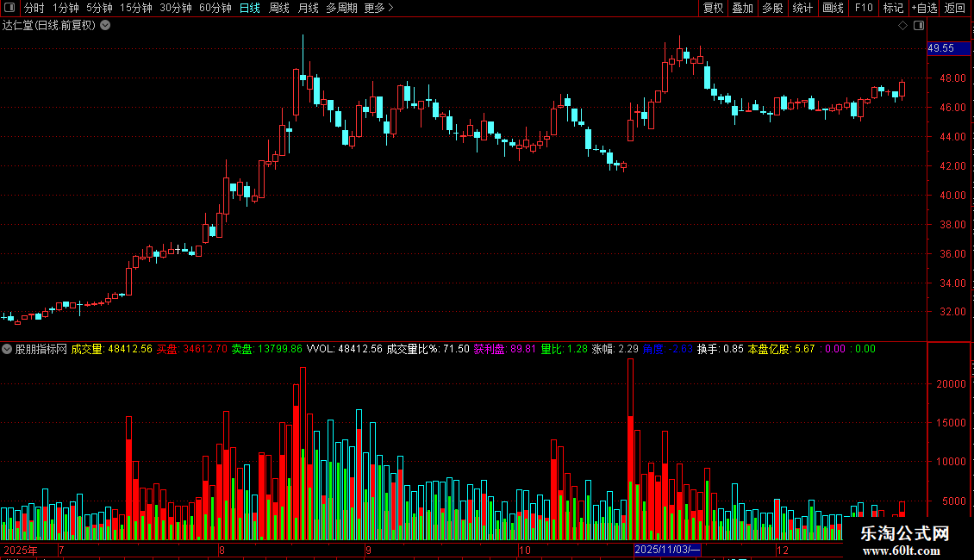Click month 12 on the date axis
The width and height of the screenshot is (974, 560).
(783, 550)
